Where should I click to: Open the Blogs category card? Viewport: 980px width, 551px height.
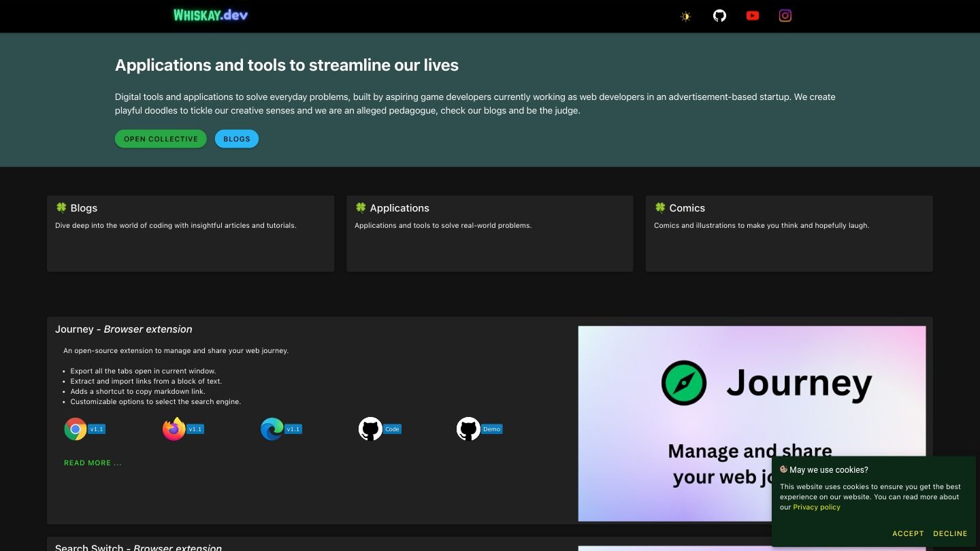point(191,233)
